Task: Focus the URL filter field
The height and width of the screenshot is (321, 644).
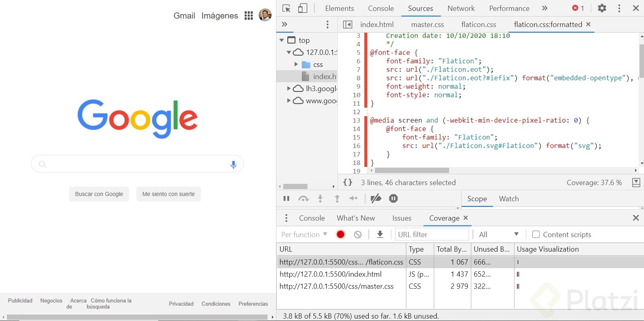Action: tap(432, 234)
